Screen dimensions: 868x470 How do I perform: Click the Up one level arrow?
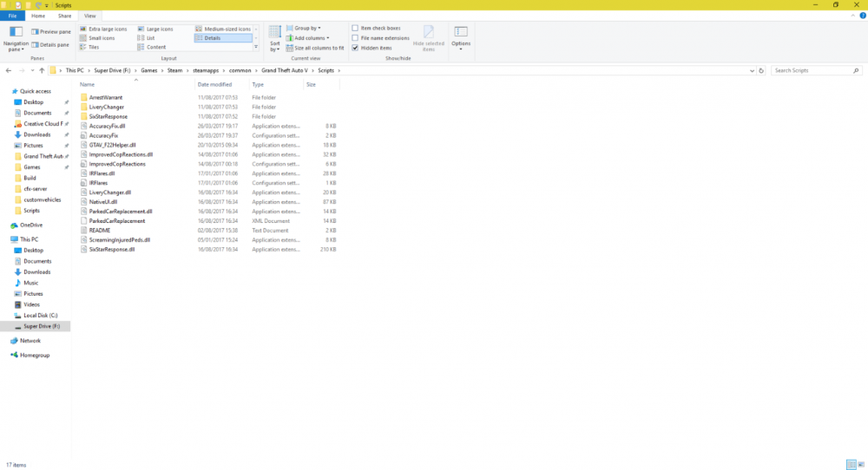click(40, 70)
